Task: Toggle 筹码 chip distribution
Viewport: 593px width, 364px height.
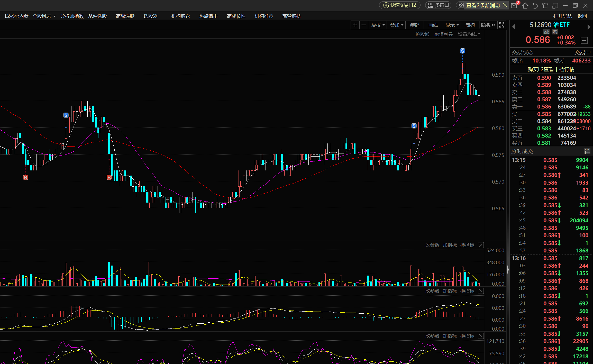Action: 415,25
